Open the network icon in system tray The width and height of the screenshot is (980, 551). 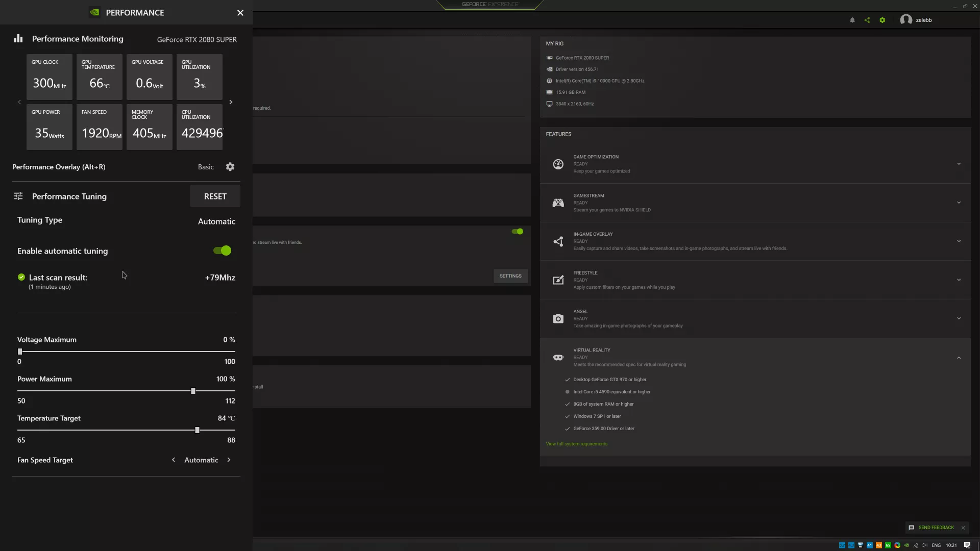[x=916, y=545]
